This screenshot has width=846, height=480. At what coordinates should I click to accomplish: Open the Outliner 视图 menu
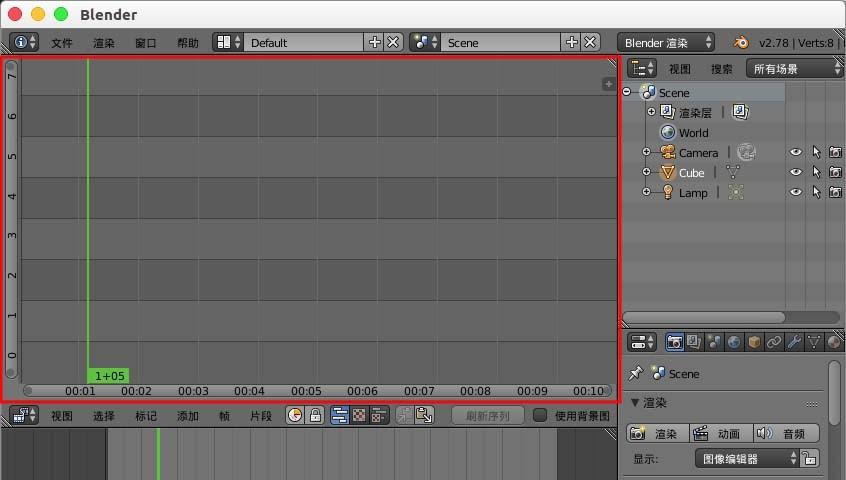click(680, 69)
